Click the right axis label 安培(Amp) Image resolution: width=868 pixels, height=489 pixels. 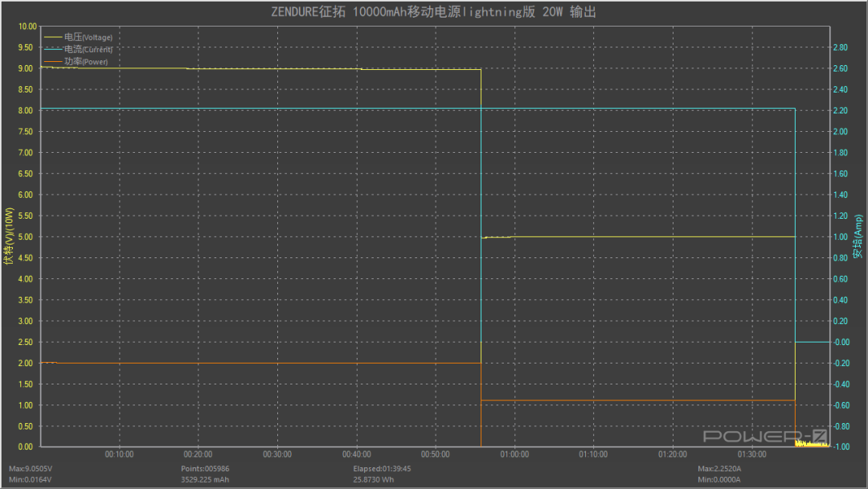(858, 236)
